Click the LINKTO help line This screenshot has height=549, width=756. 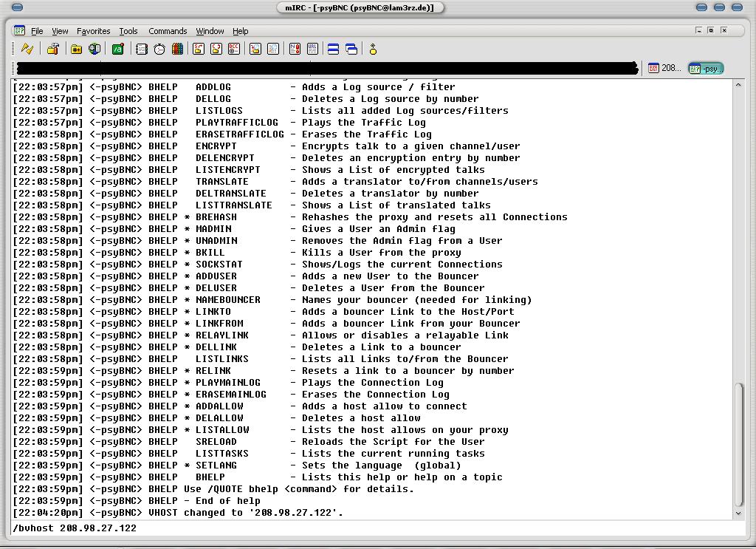pos(264,312)
